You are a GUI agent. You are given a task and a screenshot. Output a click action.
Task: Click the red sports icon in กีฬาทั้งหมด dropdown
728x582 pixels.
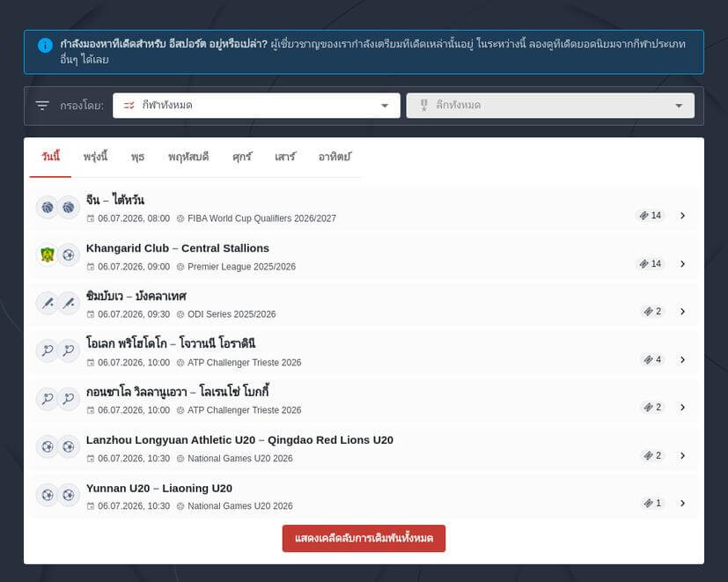[129, 106]
